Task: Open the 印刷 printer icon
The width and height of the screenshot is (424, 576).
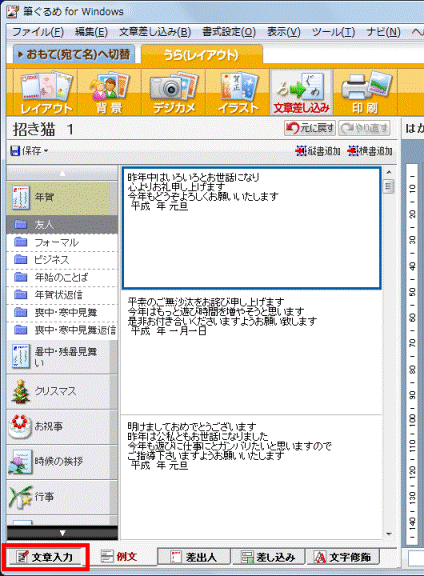Action: pos(365,93)
